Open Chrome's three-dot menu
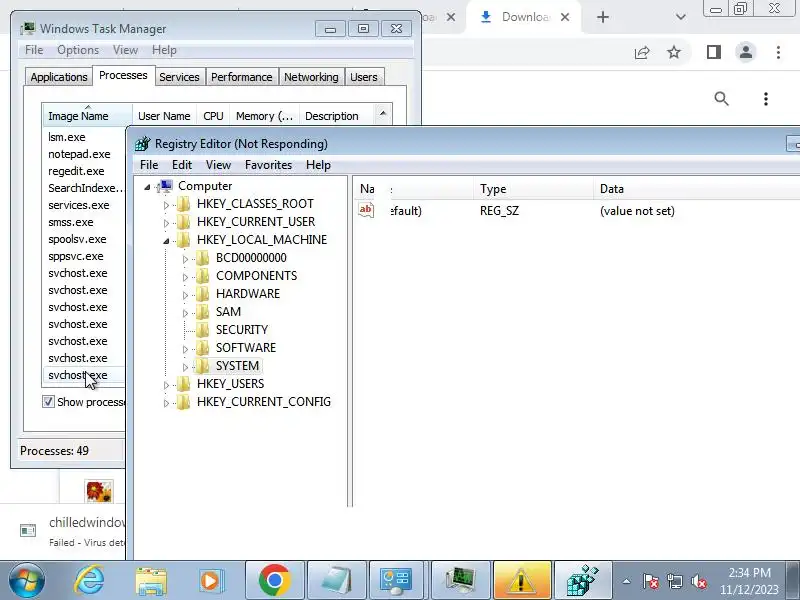 778,52
